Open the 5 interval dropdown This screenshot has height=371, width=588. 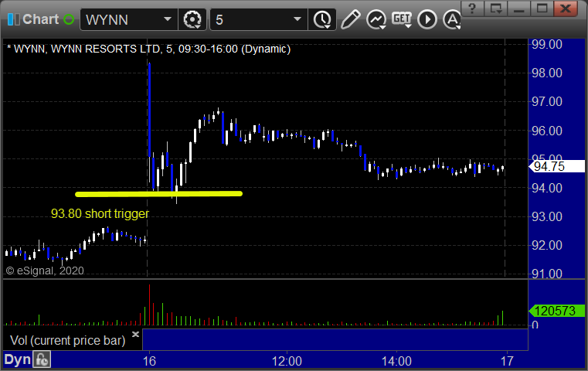click(x=297, y=19)
